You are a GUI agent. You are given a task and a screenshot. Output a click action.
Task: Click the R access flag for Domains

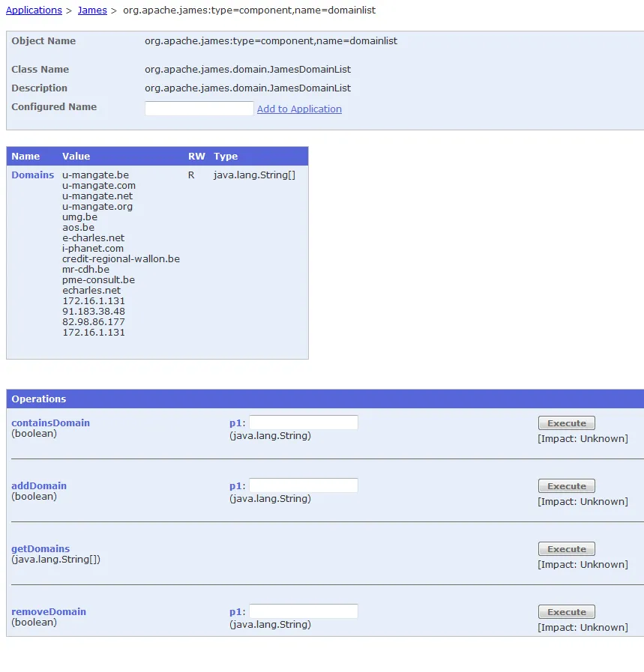click(x=191, y=175)
